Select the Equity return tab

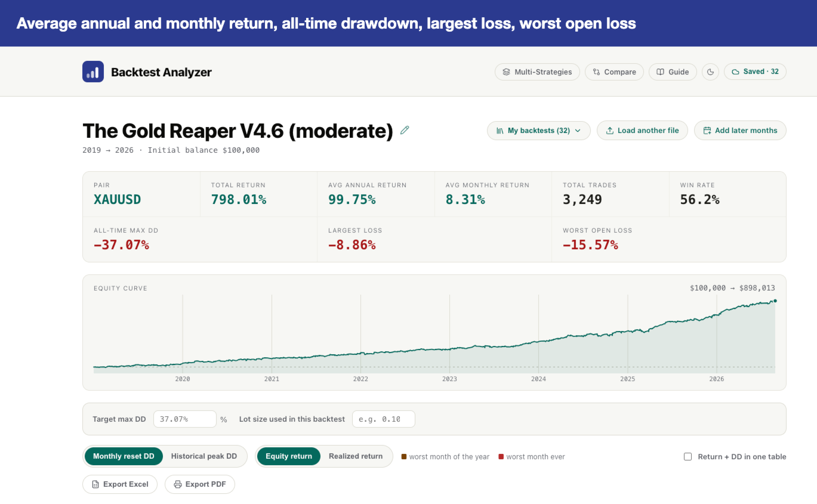click(289, 456)
